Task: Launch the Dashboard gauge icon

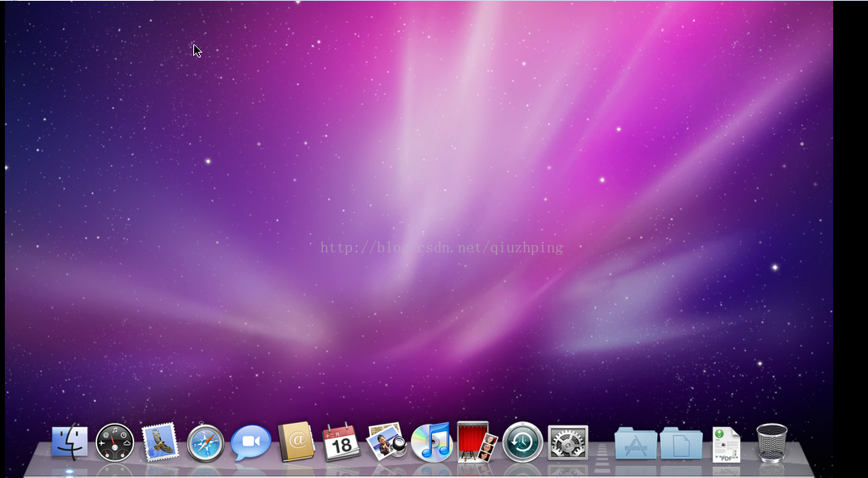Action: pos(115,442)
